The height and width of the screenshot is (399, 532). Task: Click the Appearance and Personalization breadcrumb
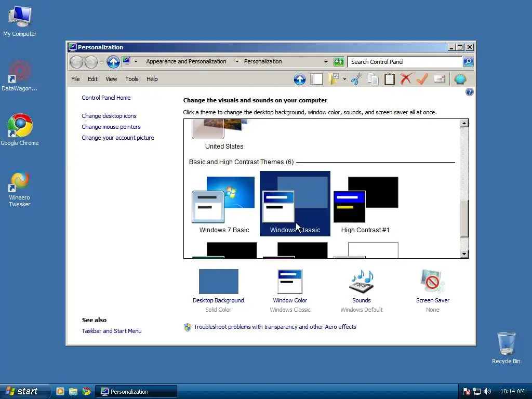pyautogui.click(x=187, y=61)
